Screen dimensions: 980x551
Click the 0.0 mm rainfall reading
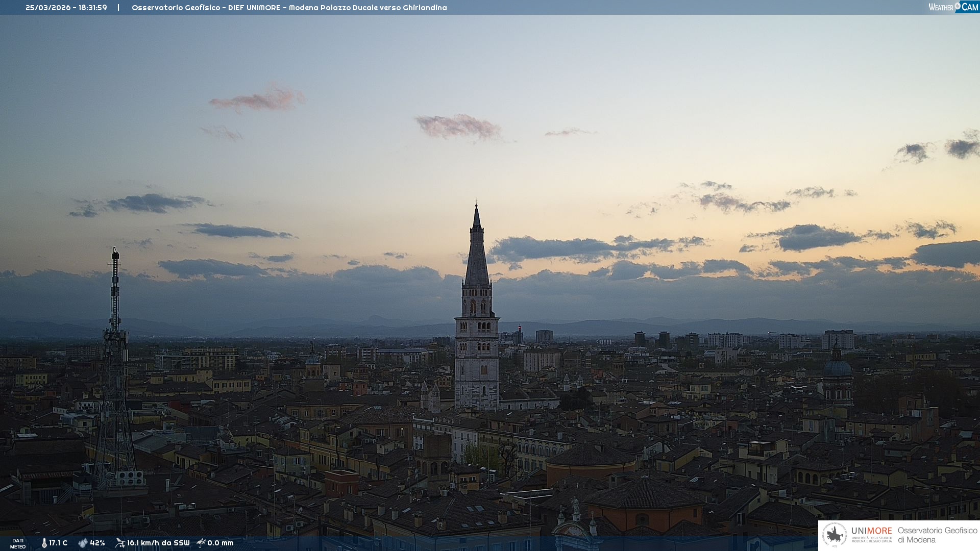coord(220,543)
